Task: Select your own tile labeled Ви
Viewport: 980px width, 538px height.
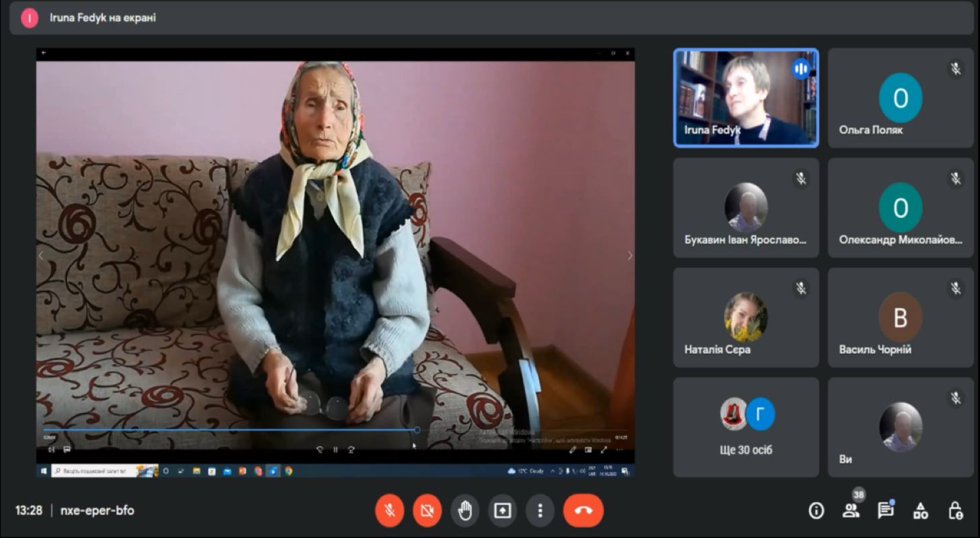Action: (901, 427)
